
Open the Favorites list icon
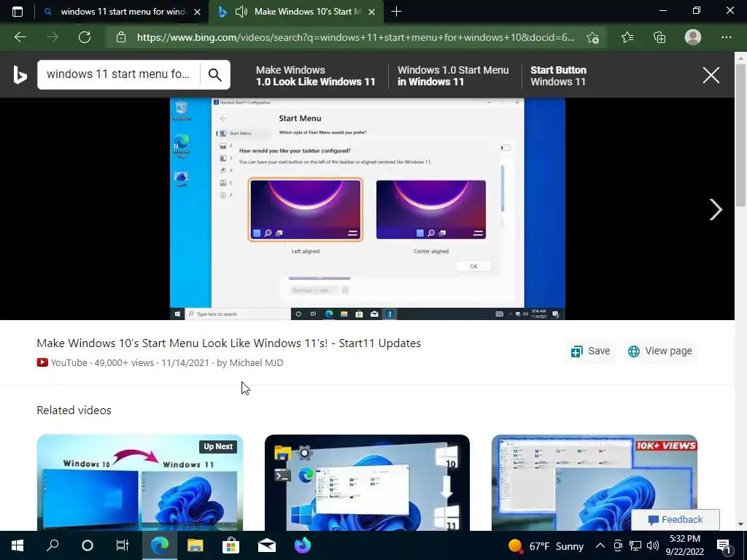click(627, 37)
